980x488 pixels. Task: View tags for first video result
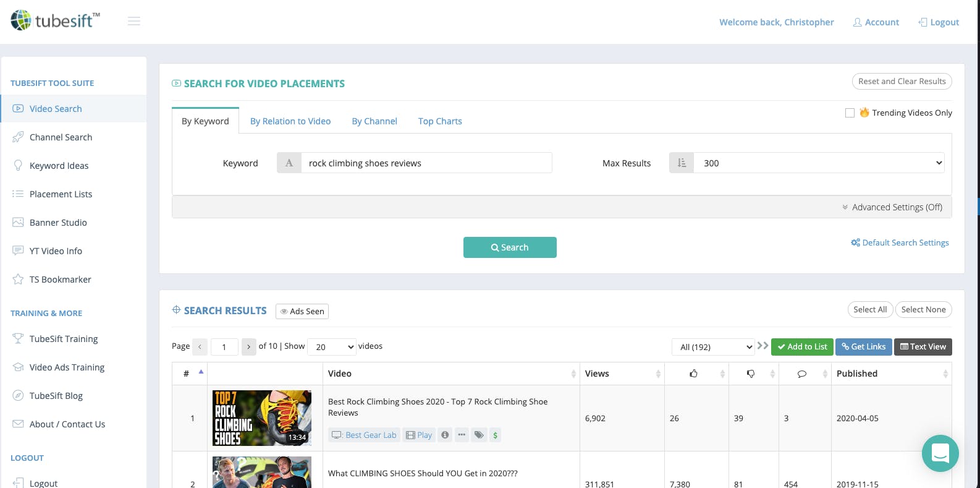click(479, 435)
